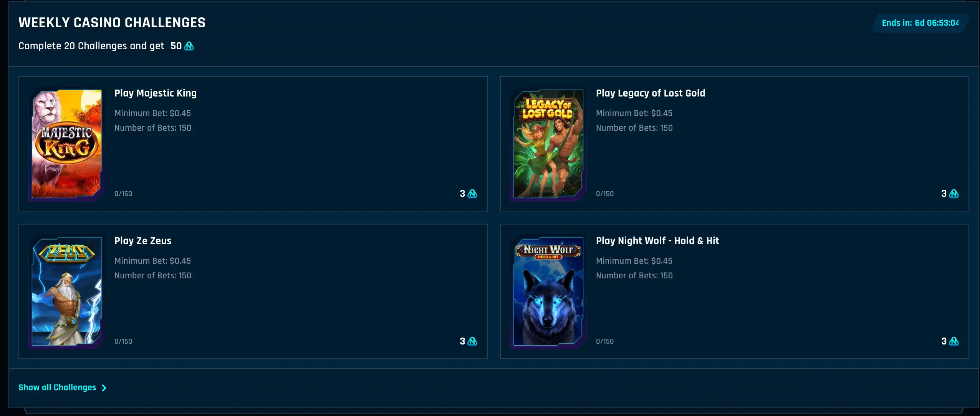The height and width of the screenshot is (416, 980).
Task: Select the Play Ze Zeus title
Action: (x=143, y=241)
